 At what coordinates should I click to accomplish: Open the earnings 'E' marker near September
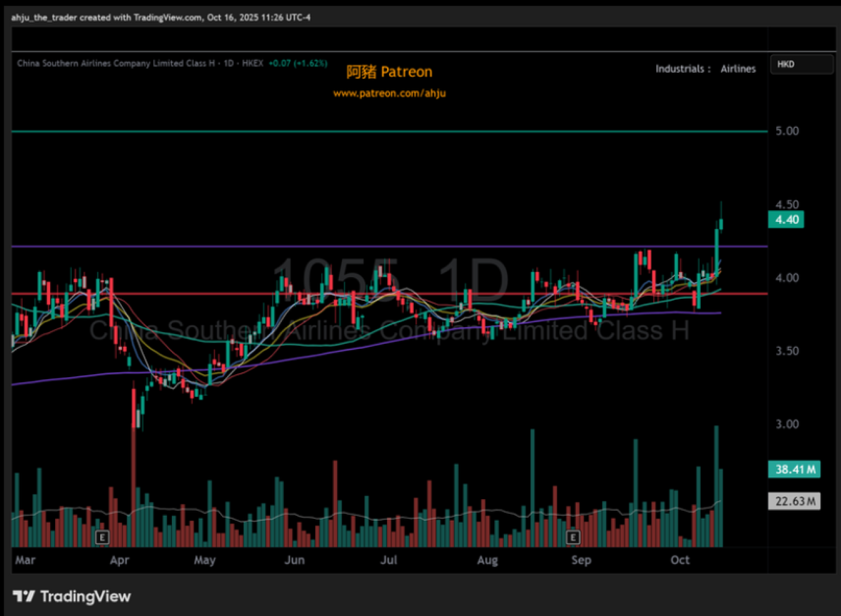click(573, 537)
